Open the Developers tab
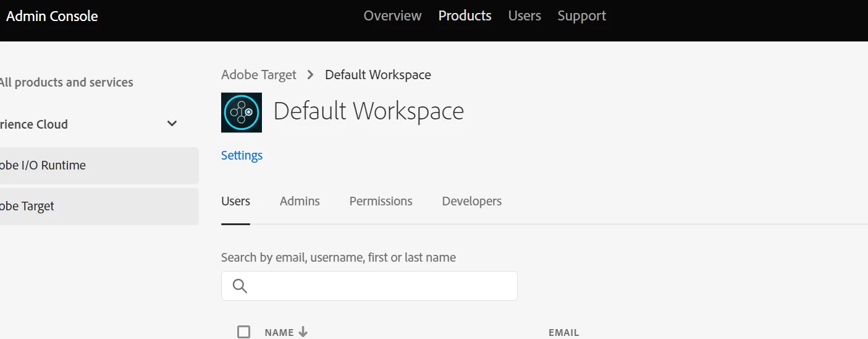The height and width of the screenshot is (339, 868). pyautogui.click(x=471, y=201)
